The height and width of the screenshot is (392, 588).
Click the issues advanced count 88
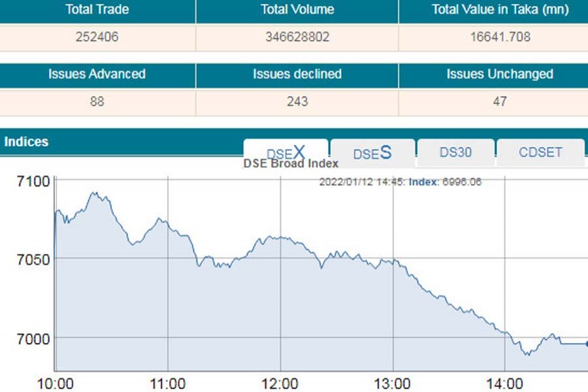(x=97, y=102)
